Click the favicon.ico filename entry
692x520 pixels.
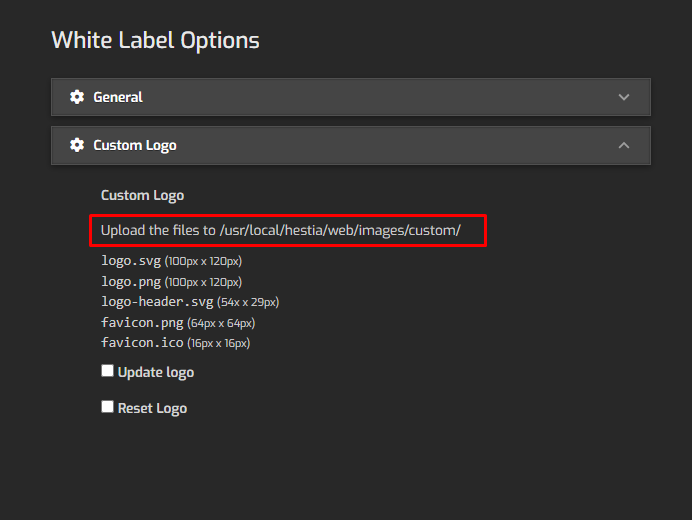(142, 343)
